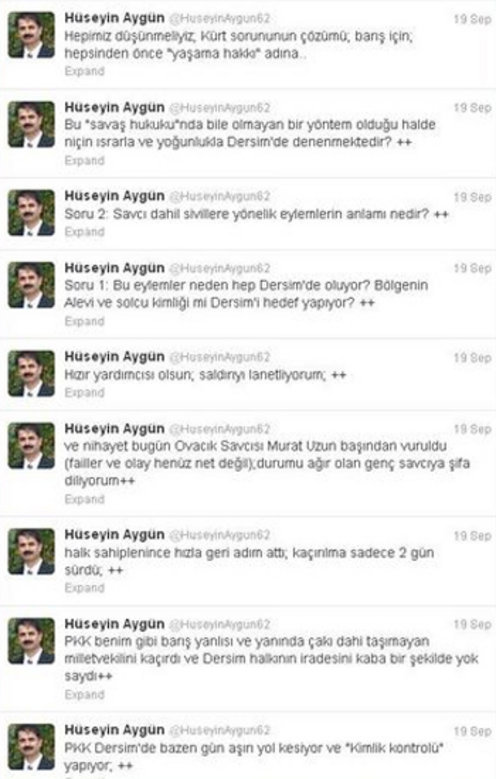The height and width of the screenshot is (779, 496).
Task: Open avatar next to the 'Hızır yardımcısı olsun' tweet
Action: 31,374
